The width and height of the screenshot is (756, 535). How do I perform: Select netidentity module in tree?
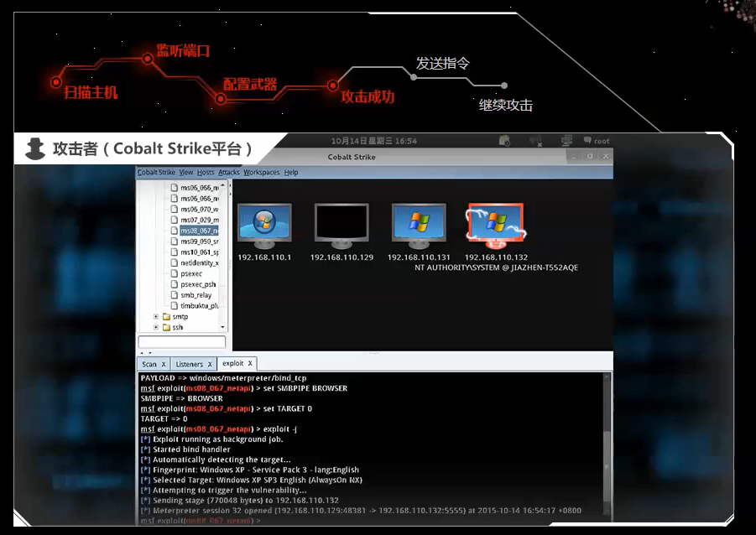click(x=199, y=262)
